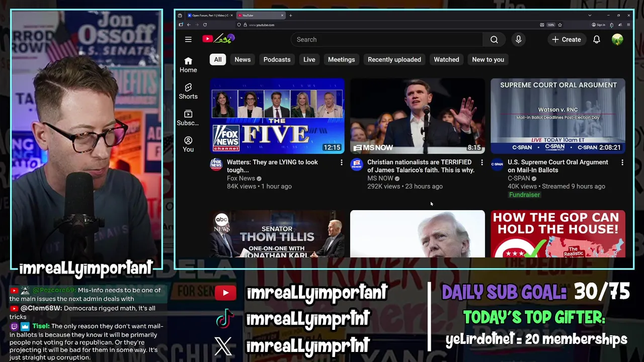Image resolution: width=644 pixels, height=362 pixels.
Task: Open the Trump photo video thumbnail
Action: (418, 234)
